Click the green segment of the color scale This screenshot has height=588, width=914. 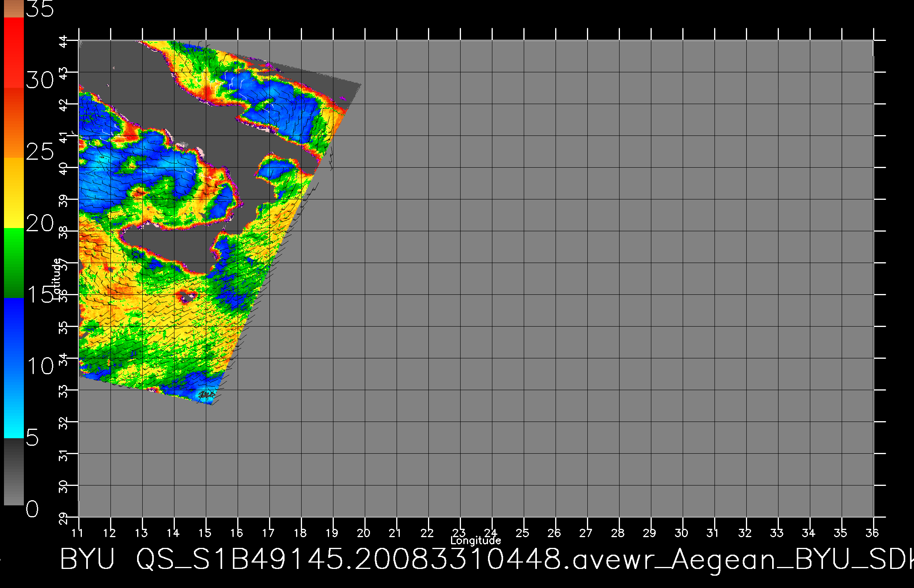tap(14, 263)
